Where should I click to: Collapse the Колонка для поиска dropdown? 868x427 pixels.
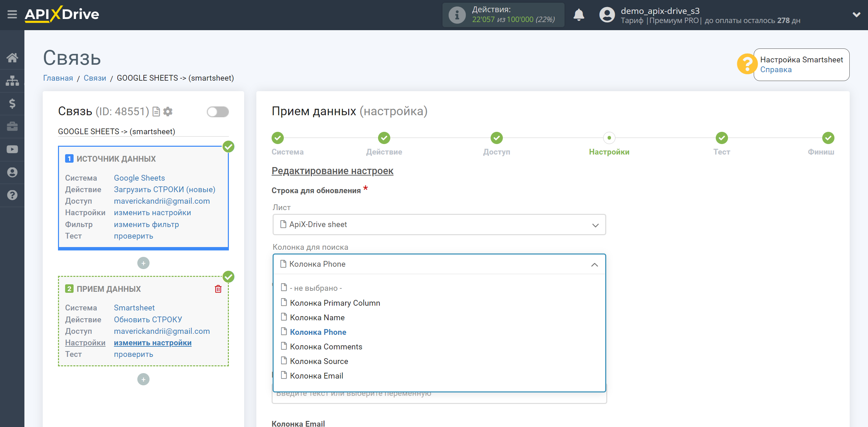pyautogui.click(x=439, y=264)
